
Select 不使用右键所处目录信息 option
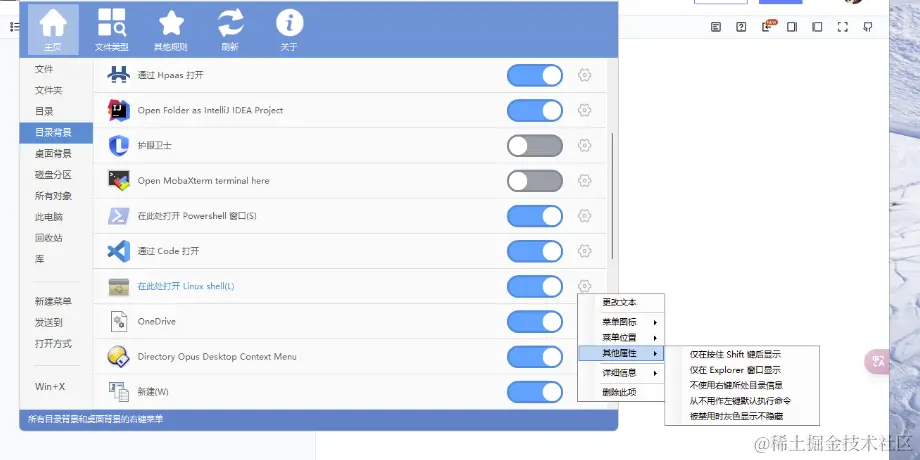coord(742,385)
